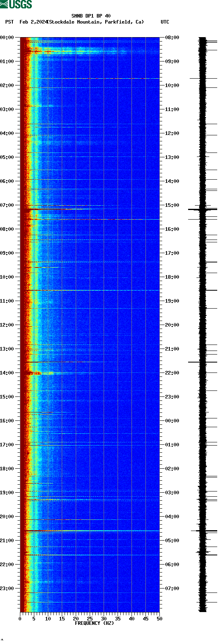Screen dimensions: 220x644
Task: Click the 00:00 PST time label
Action: [7, 38]
